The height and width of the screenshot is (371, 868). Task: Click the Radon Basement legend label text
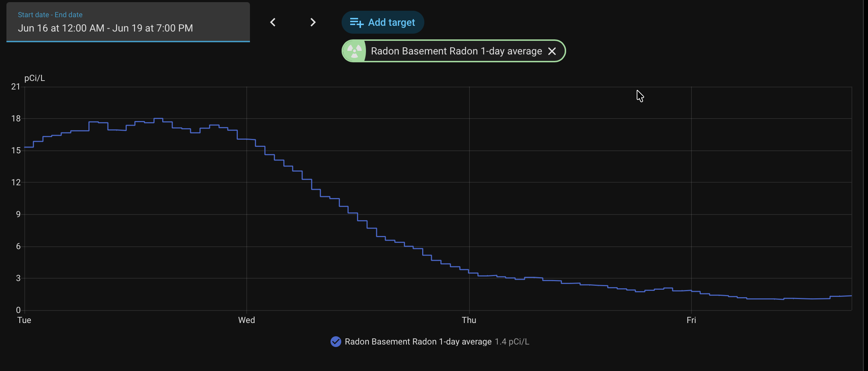[418, 342]
